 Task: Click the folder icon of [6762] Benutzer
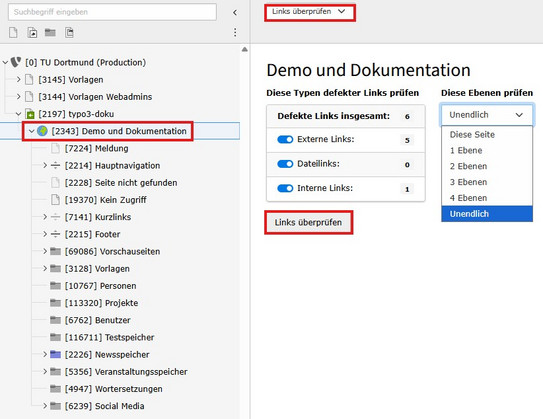(55, 320)
